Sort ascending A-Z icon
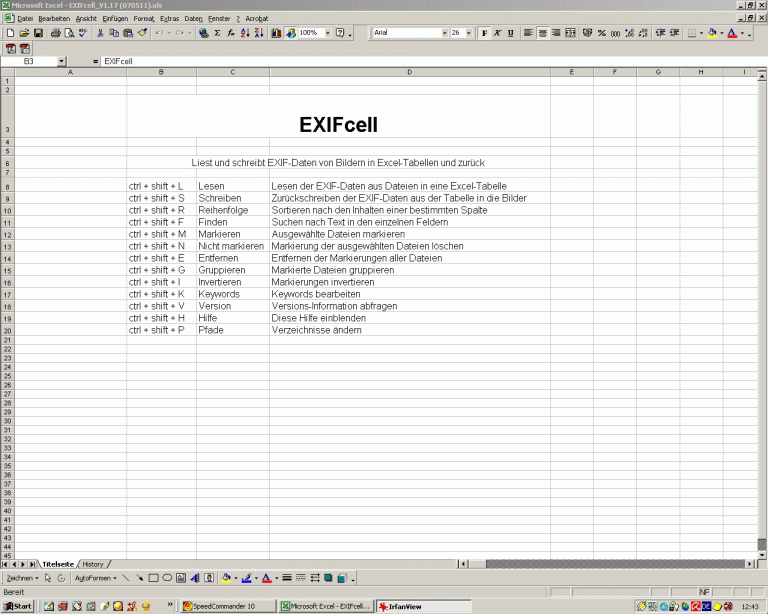Image resolution: width=768 pixels, height=614 pixels. pyautogui.click(x=245, y=33)
